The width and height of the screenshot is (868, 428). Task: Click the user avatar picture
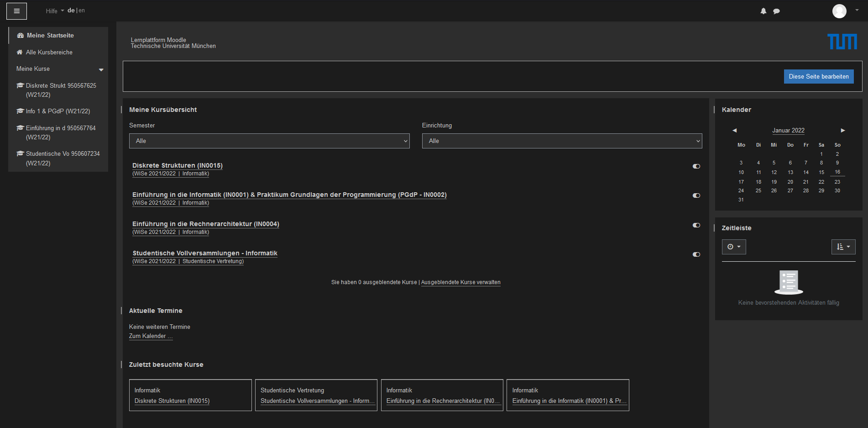[x=839, y=11]
